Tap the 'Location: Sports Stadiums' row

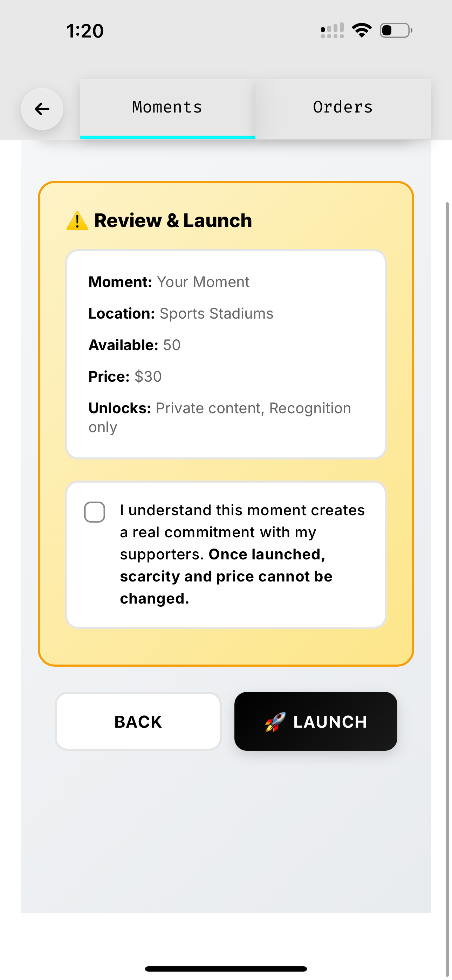pos(180,313)
